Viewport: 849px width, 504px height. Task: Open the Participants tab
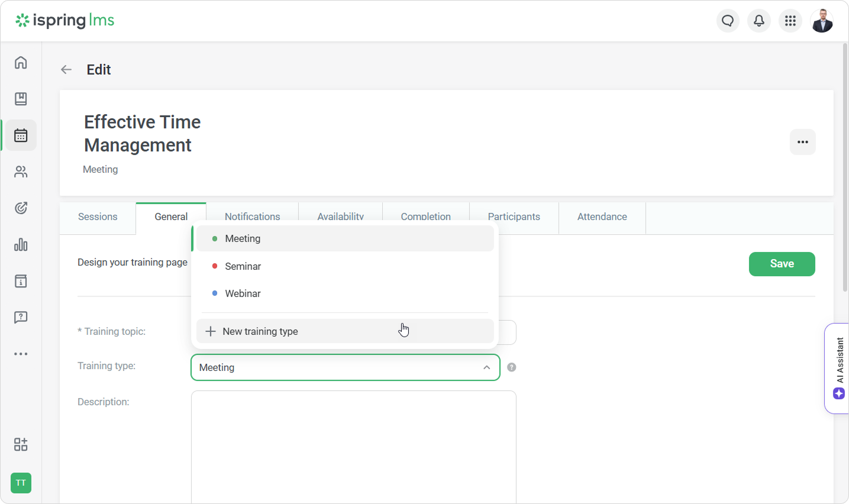point(514,217)
